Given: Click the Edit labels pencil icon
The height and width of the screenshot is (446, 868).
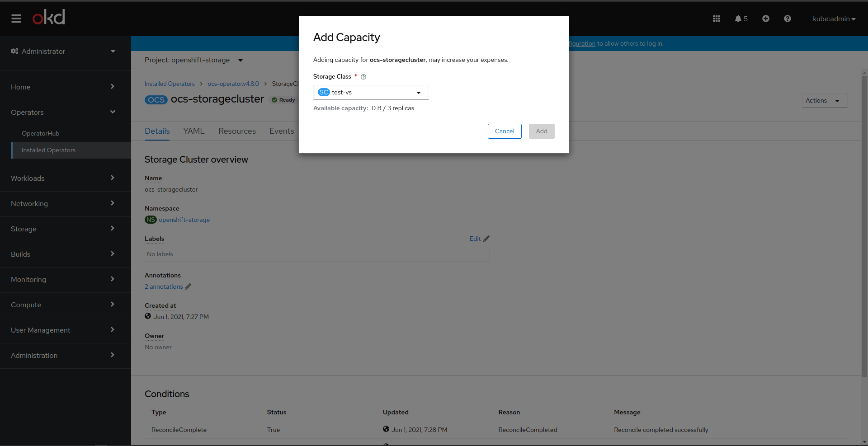Looking at the screenshot, I should [x=486, y=239].
